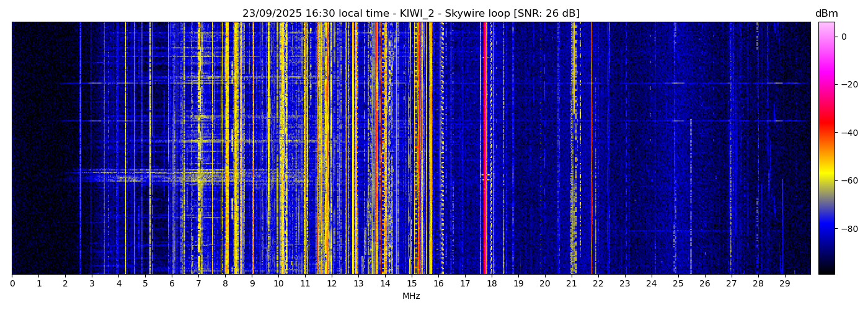The height and width of the screenshot is (310, 868).
Task: Click the 7 MHz tick label on x-axis
Action: pos(198,284)
